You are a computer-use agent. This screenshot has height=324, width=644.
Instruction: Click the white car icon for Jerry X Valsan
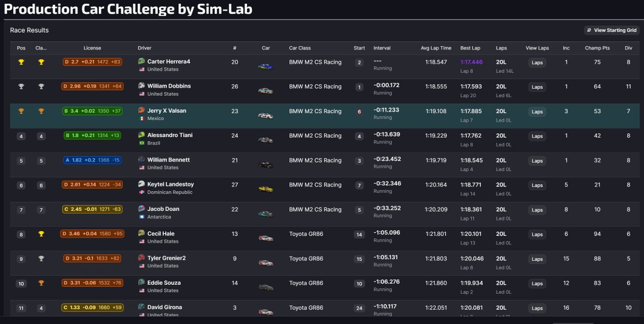[266, 115]
